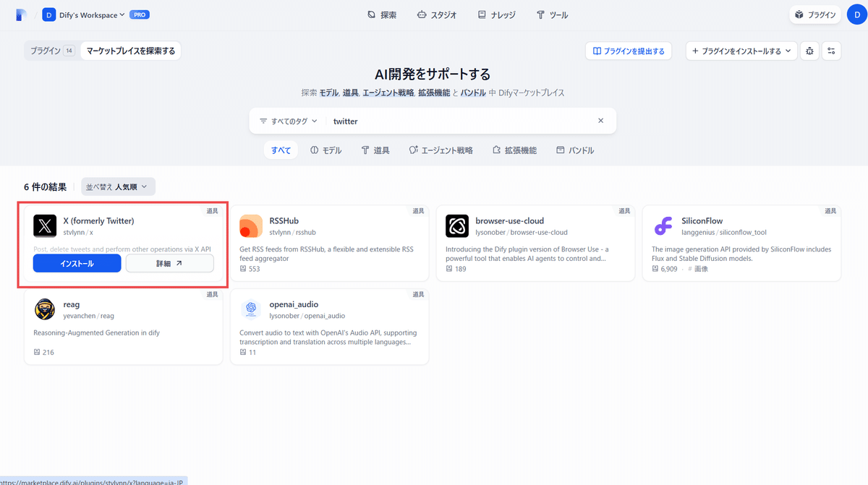Image resolution: width=868 pixels, height=485 pixels.
Task: Open the すべてのタグ dropdown filter
Action: pyautogui.click(x=287, y=121)
